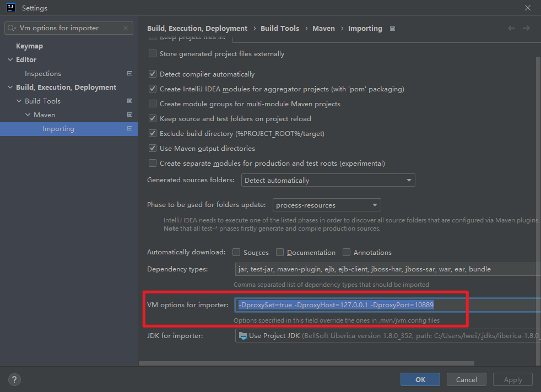The height and width of the screenshot is (392, 541).
Task: Click the Apply button
Action: click(513, 379)
